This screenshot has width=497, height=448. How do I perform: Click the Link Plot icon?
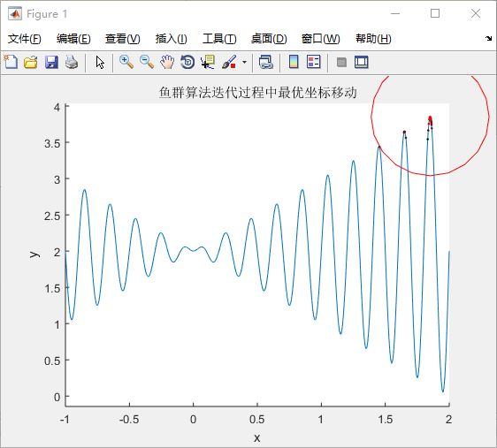pyautogui.click(x=265, y=62)
